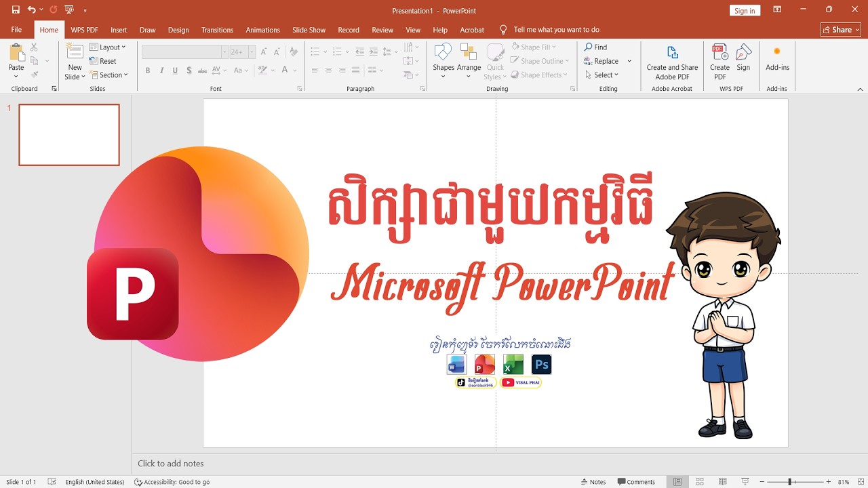Viewport: 868px width, 488px height.
Task: Open the font name arrow
Action: click(x=224, y=52)
